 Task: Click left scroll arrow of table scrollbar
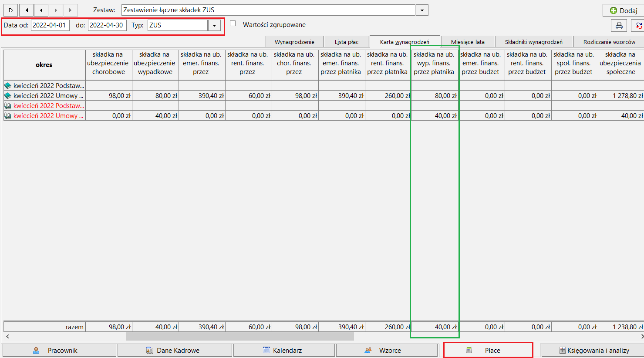coord(7,337)
